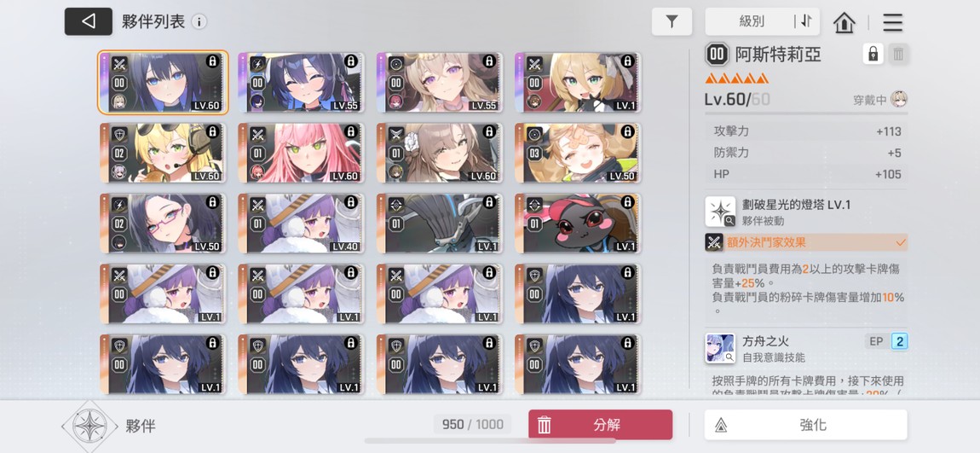Toggle the 額外決鬥家效果 checkmark row
This screenshot has width=980, height=453.
tap(806, 242)
